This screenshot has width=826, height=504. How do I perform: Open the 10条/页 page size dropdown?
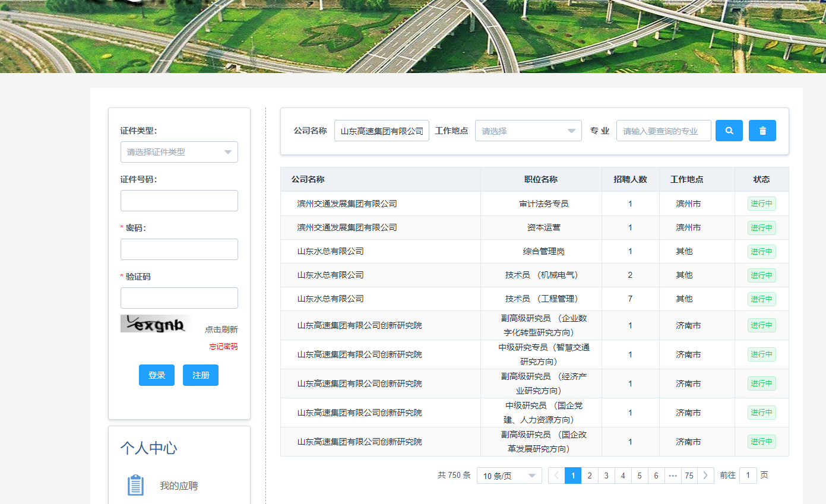(509, 476)
